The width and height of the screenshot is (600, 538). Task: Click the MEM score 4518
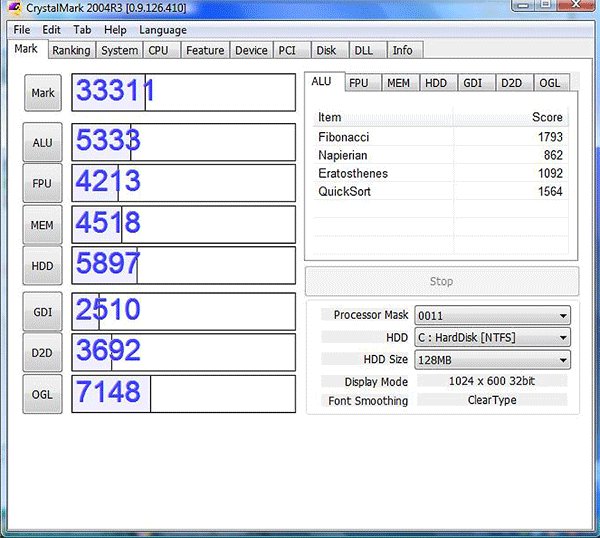pos(108,222)
